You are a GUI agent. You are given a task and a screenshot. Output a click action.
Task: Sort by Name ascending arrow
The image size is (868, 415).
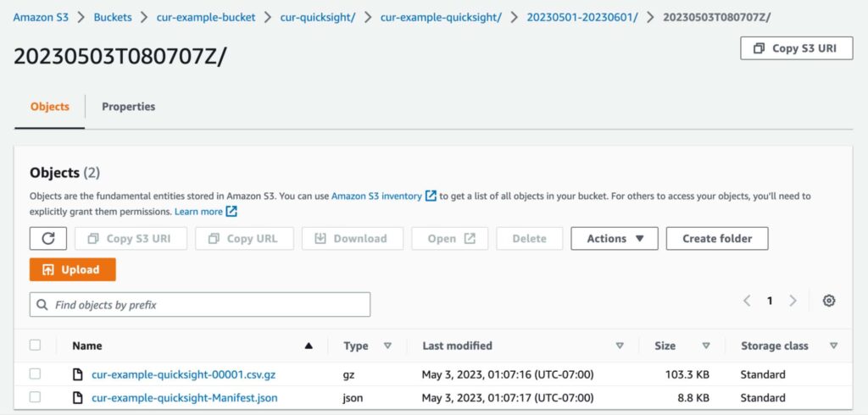(309, 346)
